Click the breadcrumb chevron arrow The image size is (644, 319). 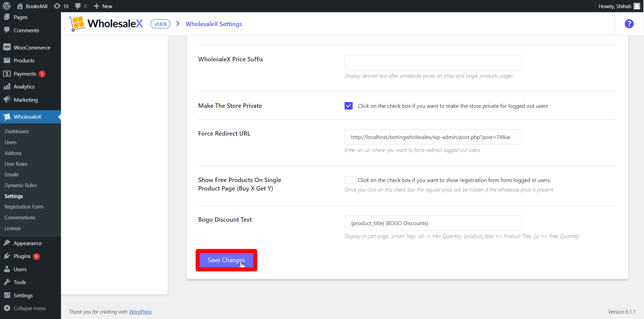(x=178, y=24)
